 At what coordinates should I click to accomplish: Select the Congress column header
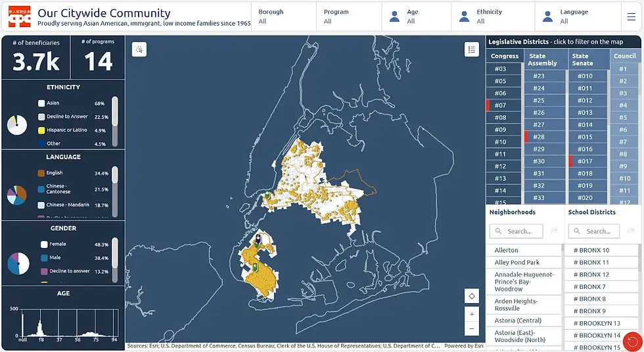click(x=505, y=56)
